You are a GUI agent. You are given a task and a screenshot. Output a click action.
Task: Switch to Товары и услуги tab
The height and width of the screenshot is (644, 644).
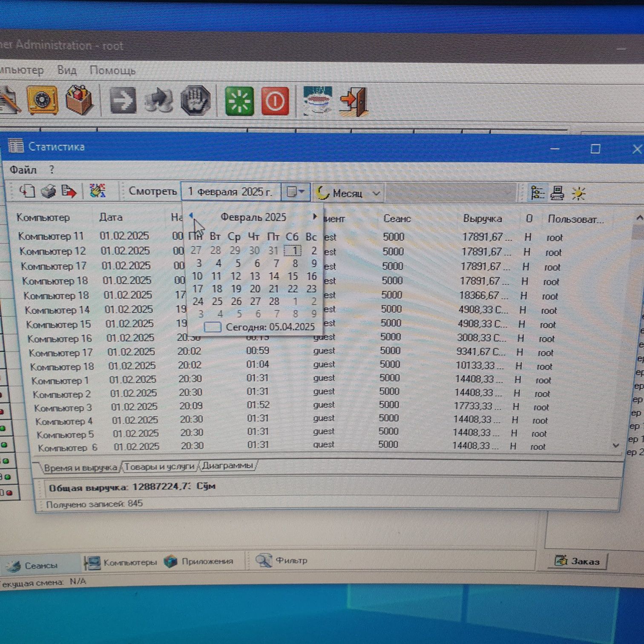pyautogui.click(x=159, y=466)
